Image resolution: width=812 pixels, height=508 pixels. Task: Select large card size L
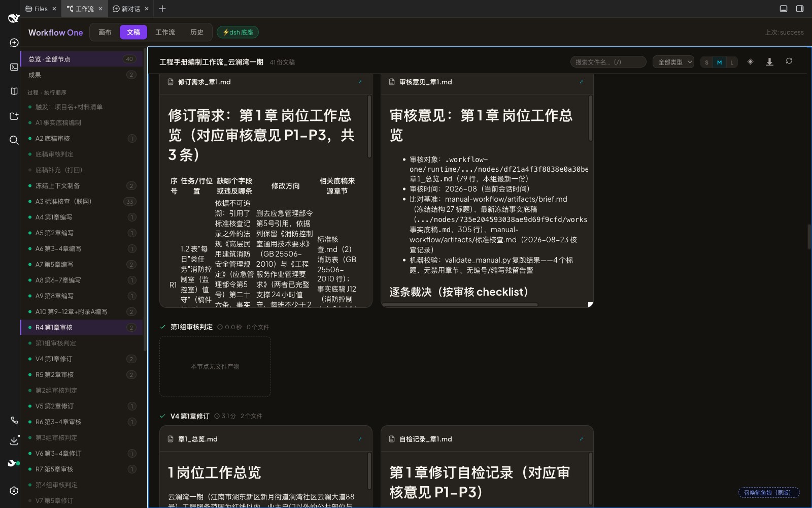click(x=732, y=62)
